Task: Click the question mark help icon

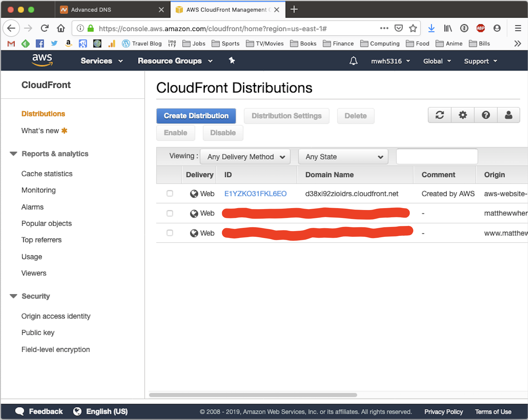Action: click(486, 115)
